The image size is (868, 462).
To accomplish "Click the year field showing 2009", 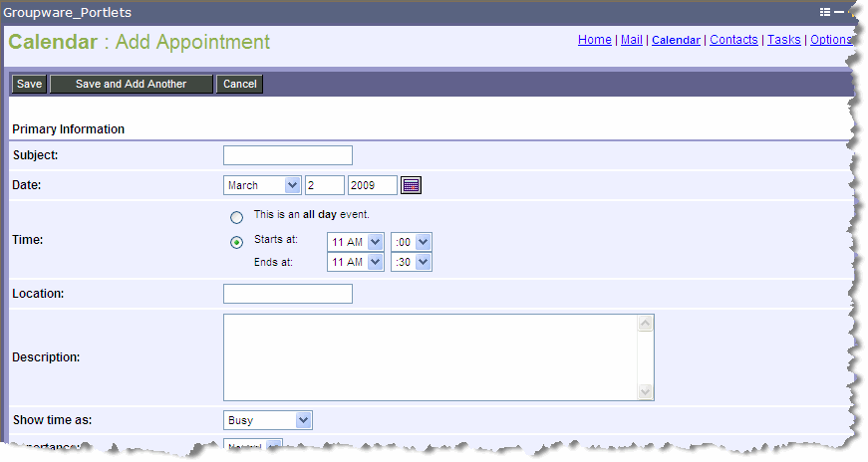I will pyautogui.click(x=373, y=185).
